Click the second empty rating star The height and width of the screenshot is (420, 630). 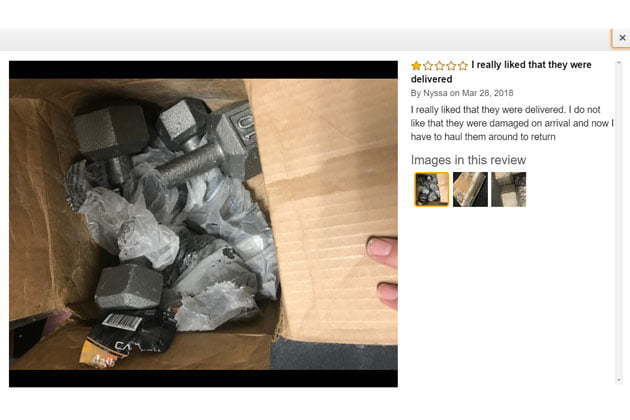[428, 66]
